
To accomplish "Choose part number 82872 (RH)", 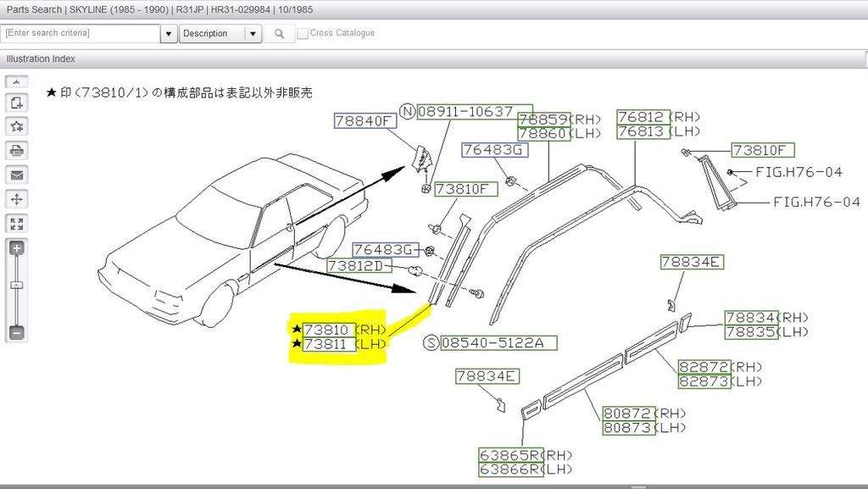I will pos(704,367).
